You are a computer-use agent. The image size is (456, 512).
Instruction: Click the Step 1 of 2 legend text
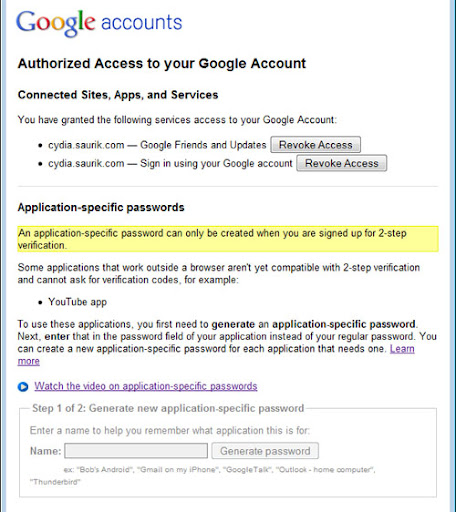click(x=168, y=408)
